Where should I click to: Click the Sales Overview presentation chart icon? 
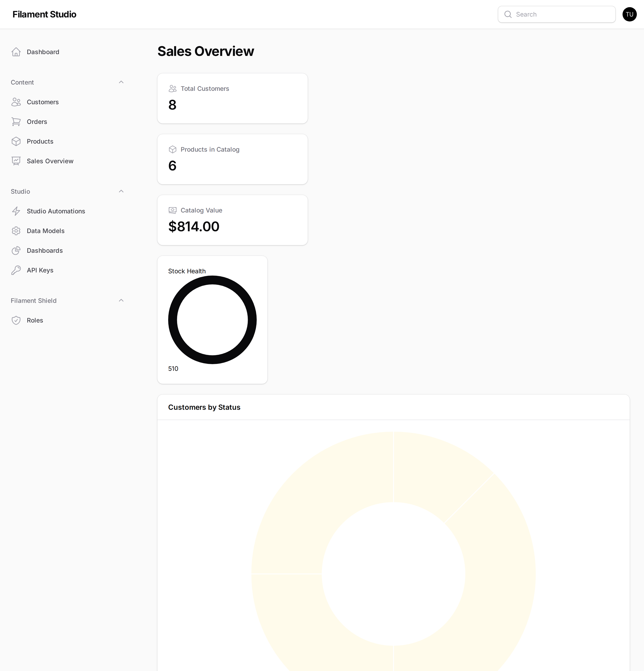tap(16, 161)
